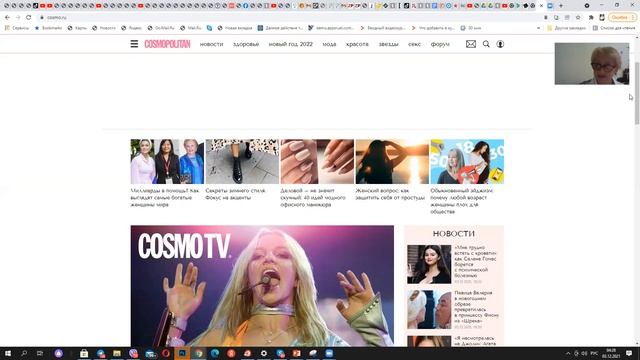The height and width of the screenshot is (360, 640).
Task: Open the Яндекс bookmark
Action: pyautogui.click(x=131, y=28)
